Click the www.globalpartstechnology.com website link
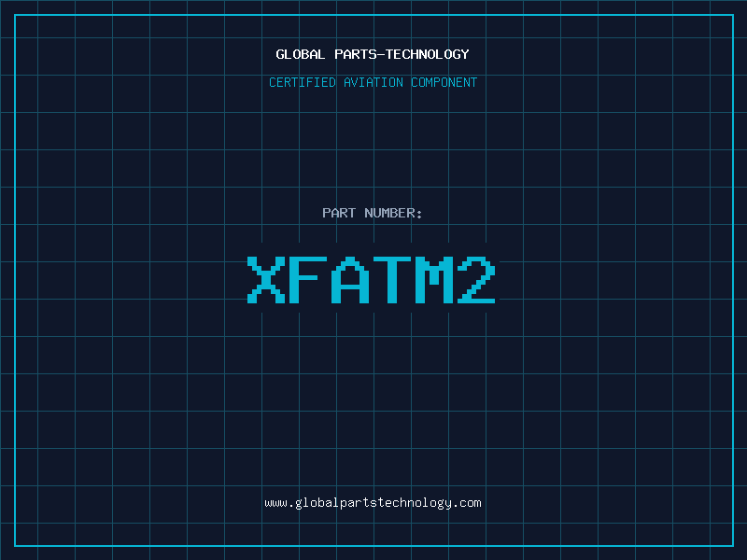Viewport: 747px width, 560px height. click(373, 503)
